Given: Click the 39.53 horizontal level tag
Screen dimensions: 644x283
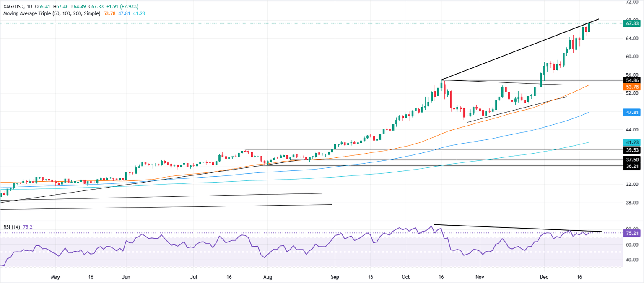Looking at the screenshot, I should coord(632,150).
